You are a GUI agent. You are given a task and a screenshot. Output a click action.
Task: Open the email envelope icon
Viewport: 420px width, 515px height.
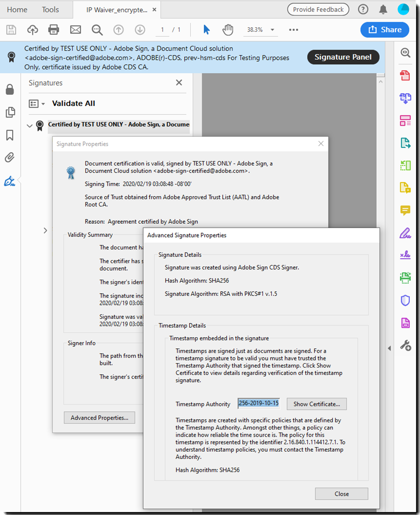click(x=75, y=30)
